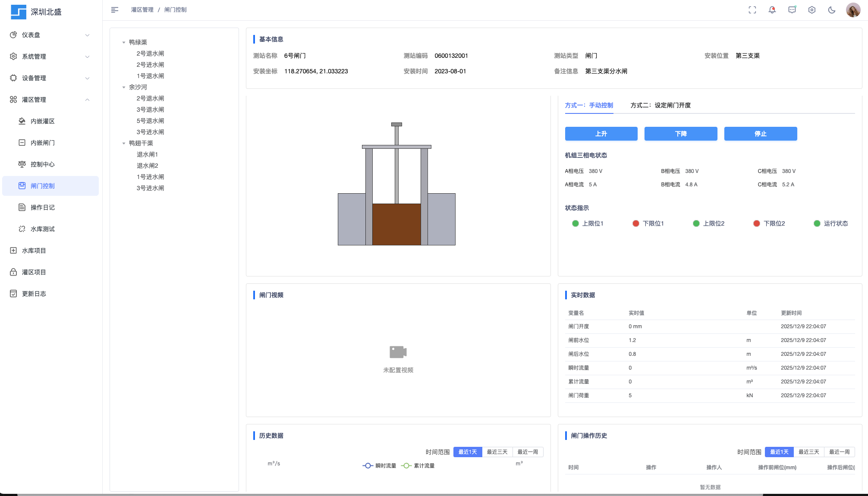Enter fullscreen mode icon
The height and width of the screenshot is (496, 868).
tap(752, 10)
